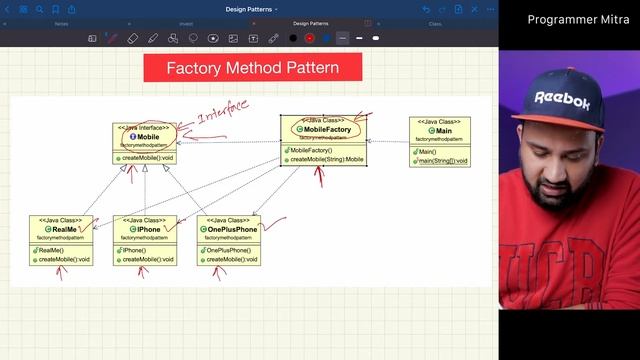Switch to the Class tab
Screen dimensions: 640x360
(x=435, y=24)
